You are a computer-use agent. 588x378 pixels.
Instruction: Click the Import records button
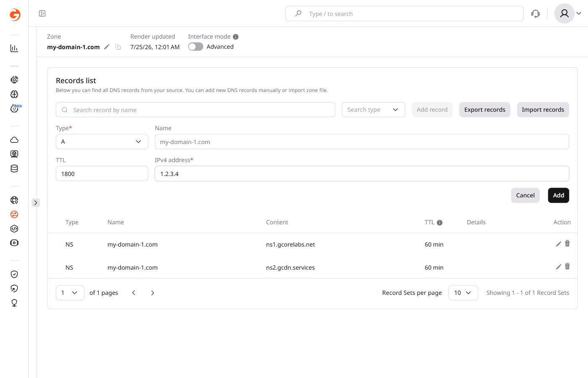[543, 110]
